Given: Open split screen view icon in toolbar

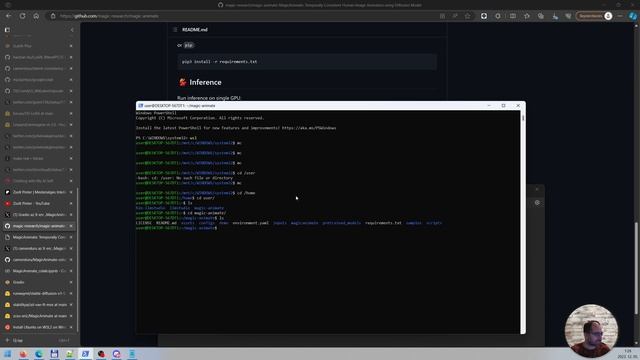Looking at the screenshot, I should [x=513, y=16].
